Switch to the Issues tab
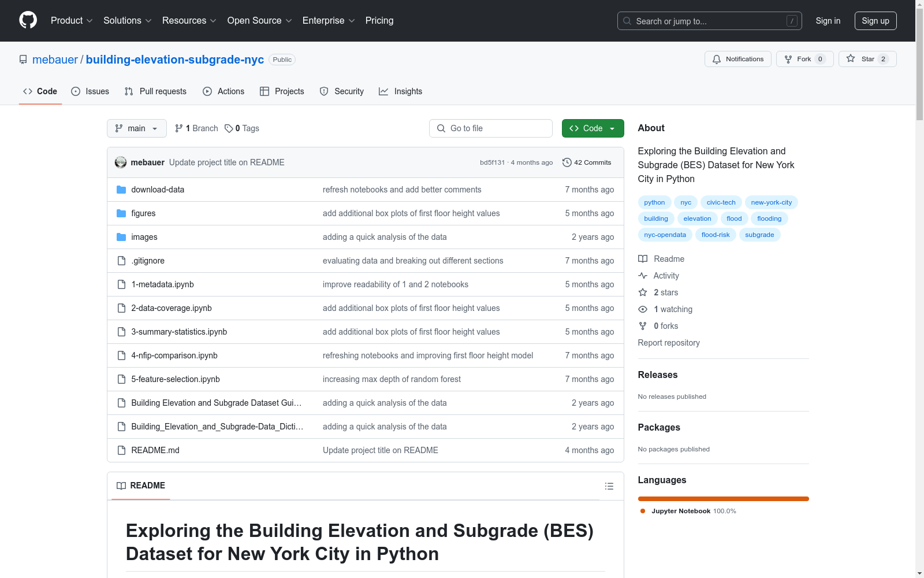 [x=90, y=91]
